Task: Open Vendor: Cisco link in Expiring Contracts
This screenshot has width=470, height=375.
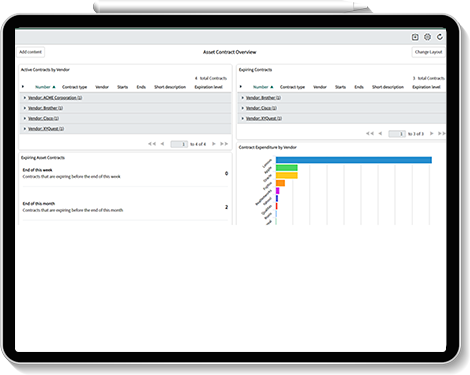Action: pos(261,108)
